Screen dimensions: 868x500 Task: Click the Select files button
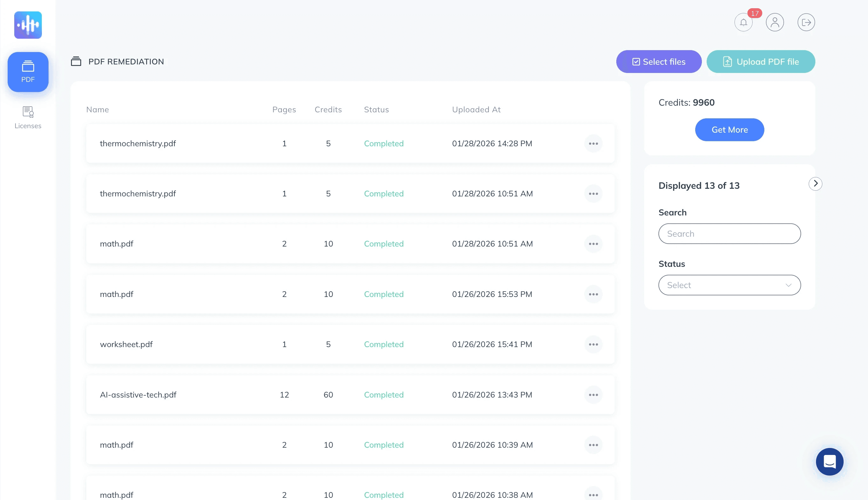pos(658,62)
